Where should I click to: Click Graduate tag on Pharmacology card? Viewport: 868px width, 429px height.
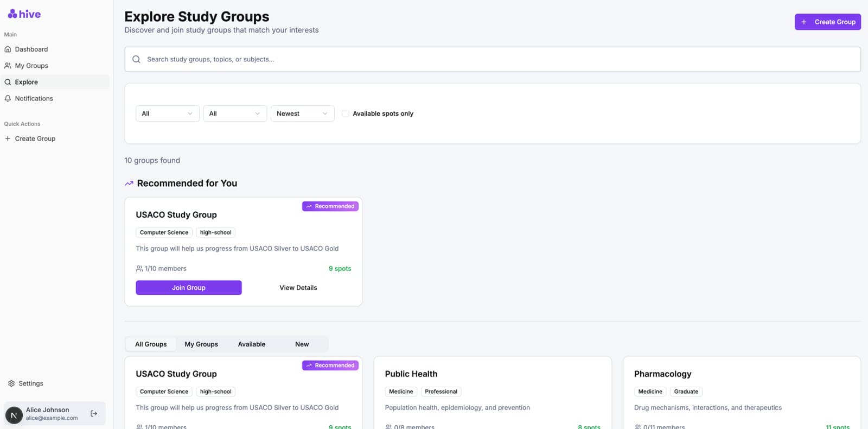tap(686, 392)
